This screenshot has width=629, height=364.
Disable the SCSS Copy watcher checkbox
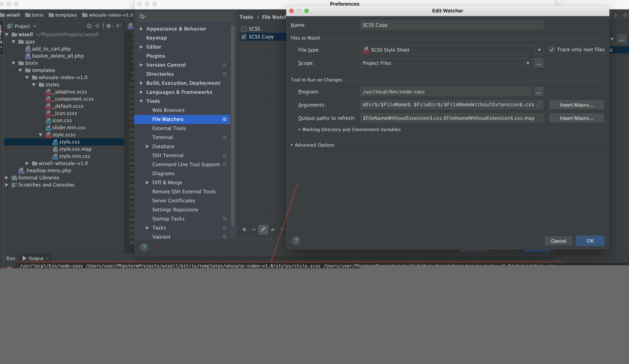(x=244, y=37)
